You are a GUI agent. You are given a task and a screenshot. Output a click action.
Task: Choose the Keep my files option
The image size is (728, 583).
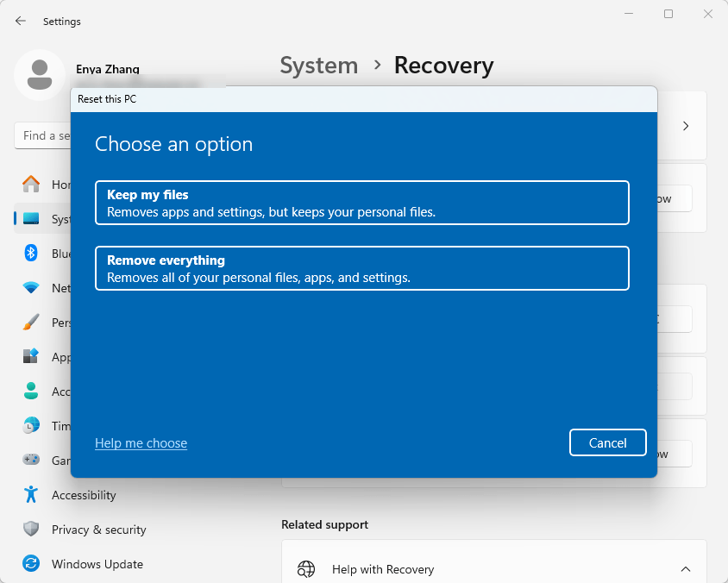tap(361, 203)
